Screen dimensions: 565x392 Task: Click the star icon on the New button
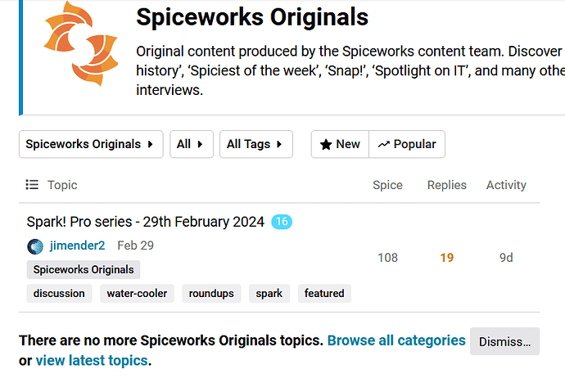pyautogui.click(x=326, y=144)
